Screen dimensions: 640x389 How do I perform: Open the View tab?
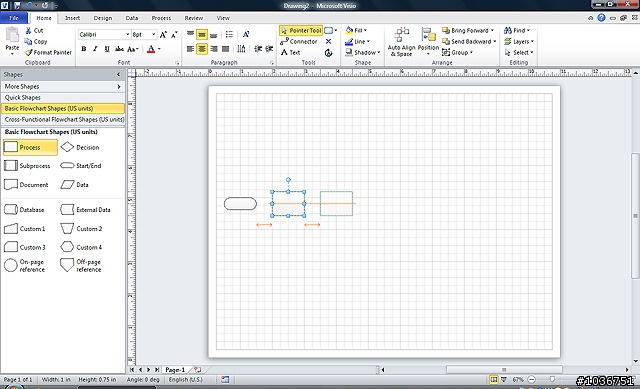pyautogui.click(x=223, y=18)
